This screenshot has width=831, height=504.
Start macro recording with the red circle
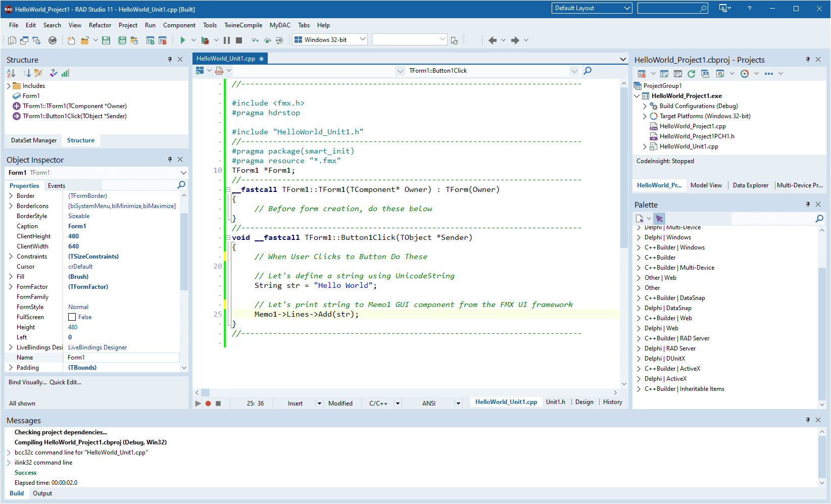point(208,404)
